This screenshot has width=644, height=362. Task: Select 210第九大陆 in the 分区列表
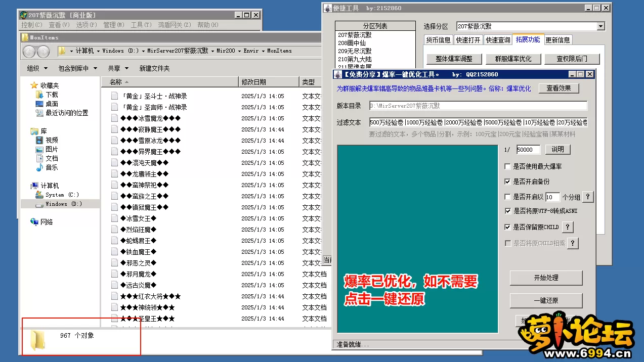[x=355, y=59]
